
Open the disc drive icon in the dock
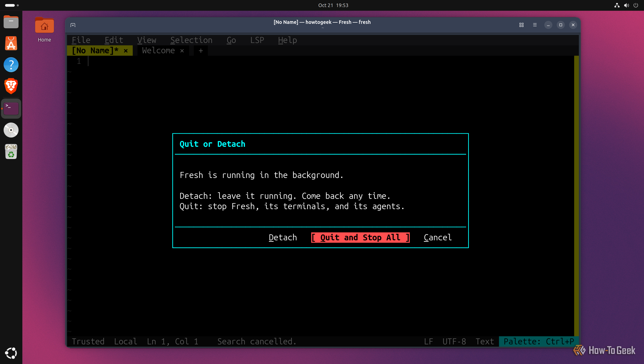(11, 130)
